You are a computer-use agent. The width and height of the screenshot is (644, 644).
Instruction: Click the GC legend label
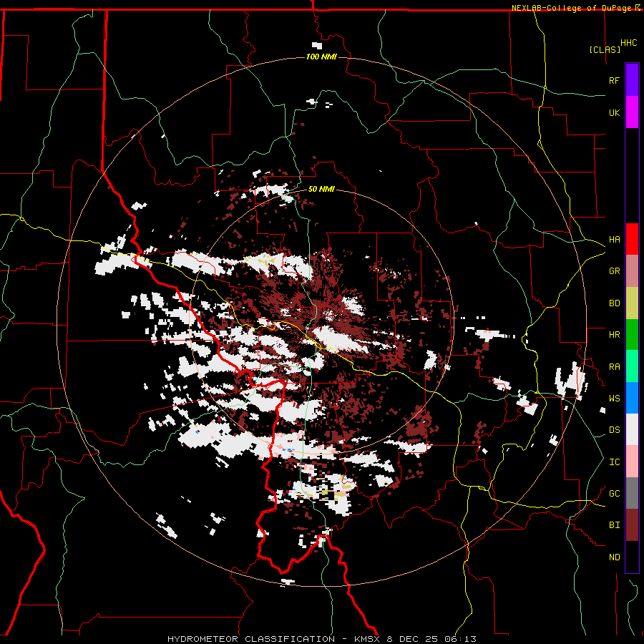click(614, 494)
